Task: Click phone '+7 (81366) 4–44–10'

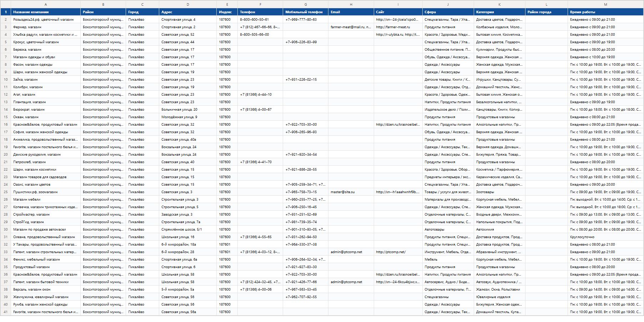Action: 260,95
